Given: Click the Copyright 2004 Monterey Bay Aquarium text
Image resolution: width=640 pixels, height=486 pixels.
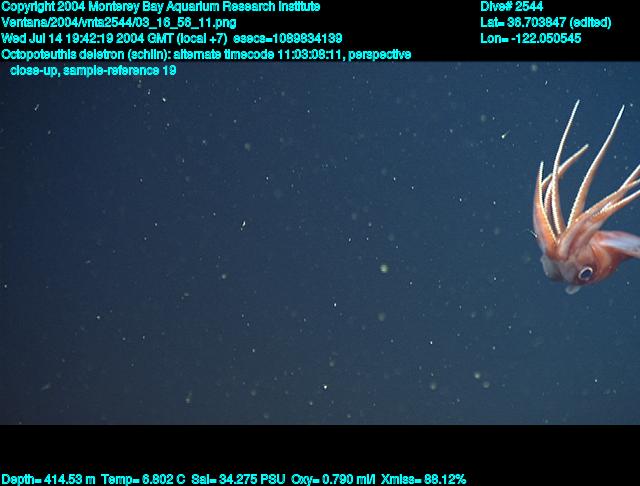Looking at the screenshot, I should coord(161,7).
